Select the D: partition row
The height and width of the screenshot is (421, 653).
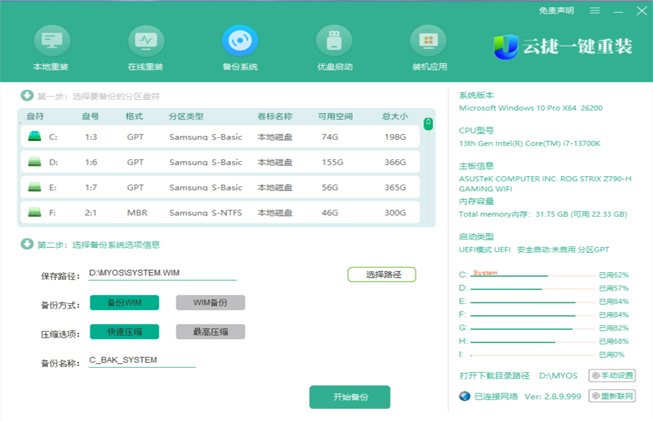point(220,161)
